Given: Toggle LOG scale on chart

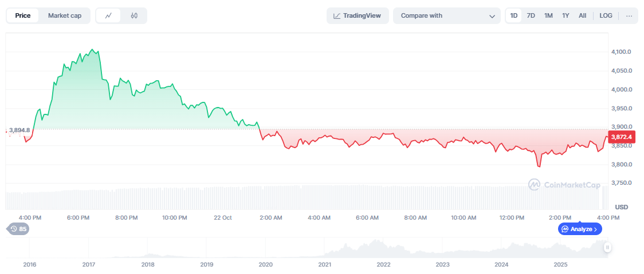Looking at the screenshot, I should [x=606, y=16].
